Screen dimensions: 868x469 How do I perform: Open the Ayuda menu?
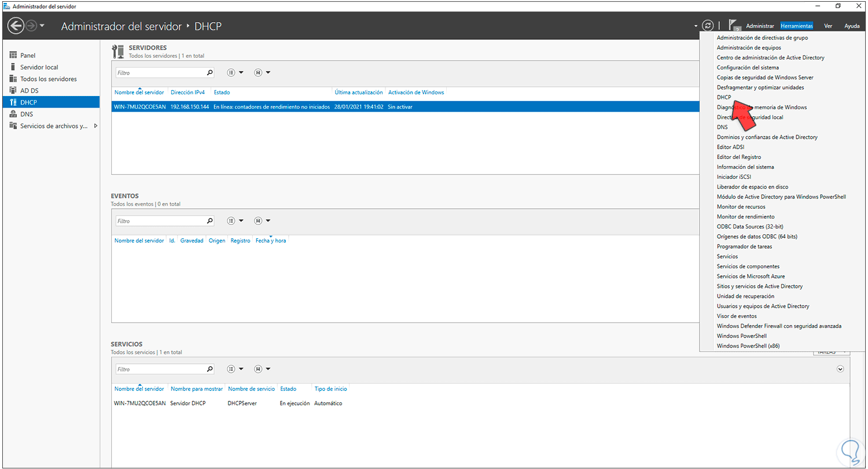click(852, 26)
